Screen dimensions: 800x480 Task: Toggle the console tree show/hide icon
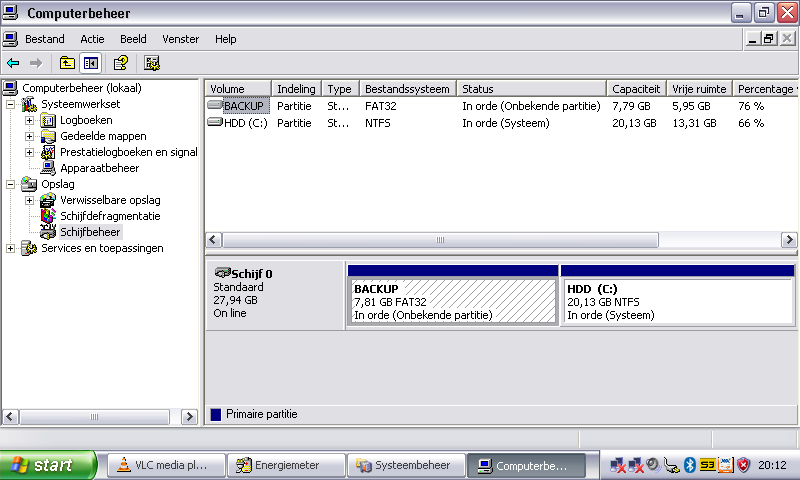[91, 63]
